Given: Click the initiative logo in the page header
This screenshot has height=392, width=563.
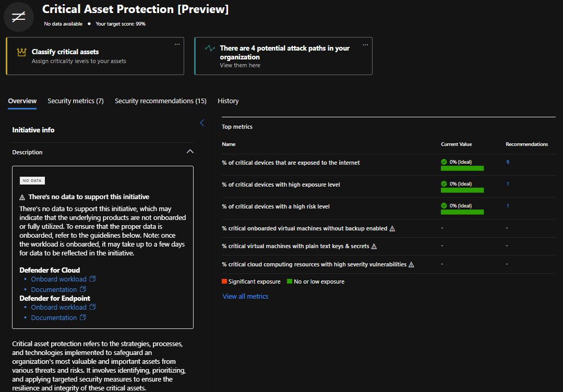Looking at the screenshot, I should pos(18,17).
